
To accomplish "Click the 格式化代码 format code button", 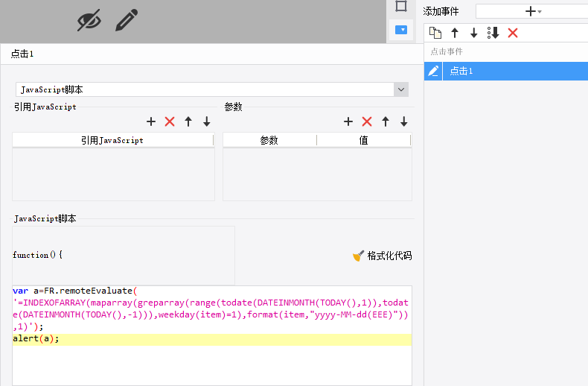I will [x=383, y=256].
